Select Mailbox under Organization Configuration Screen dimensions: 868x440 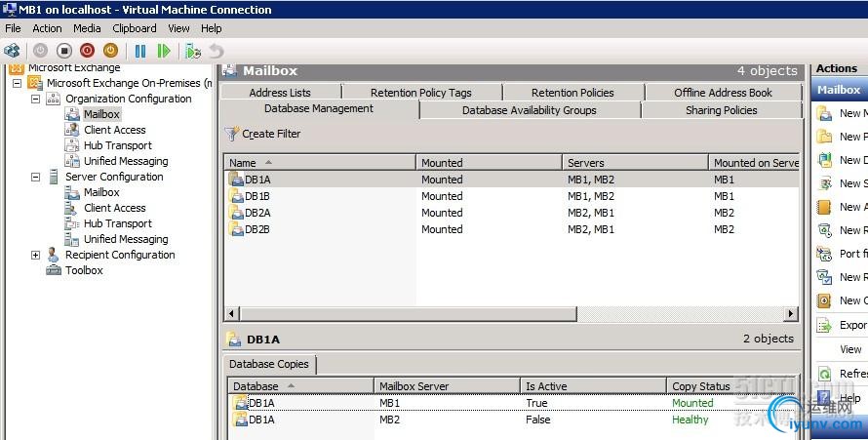101,114
